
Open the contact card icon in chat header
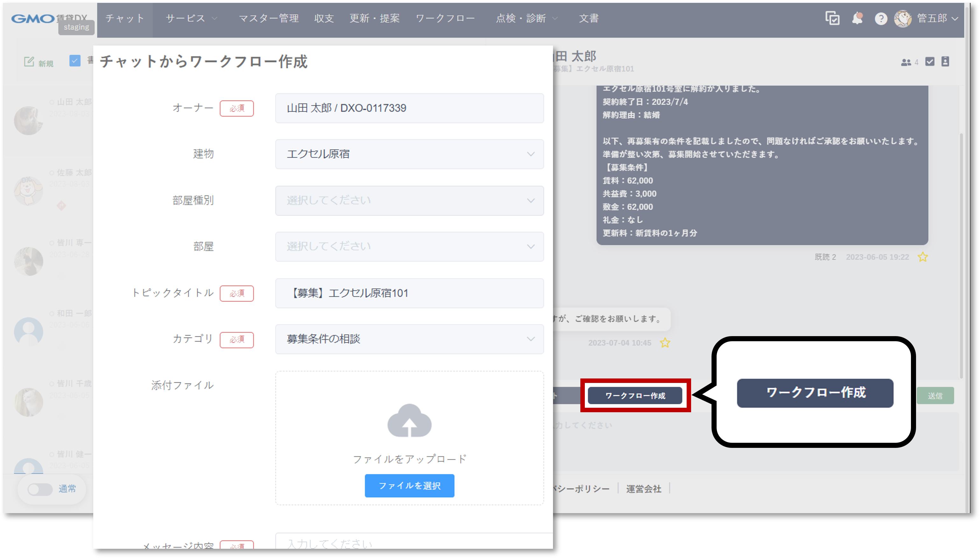coord(945,62)
